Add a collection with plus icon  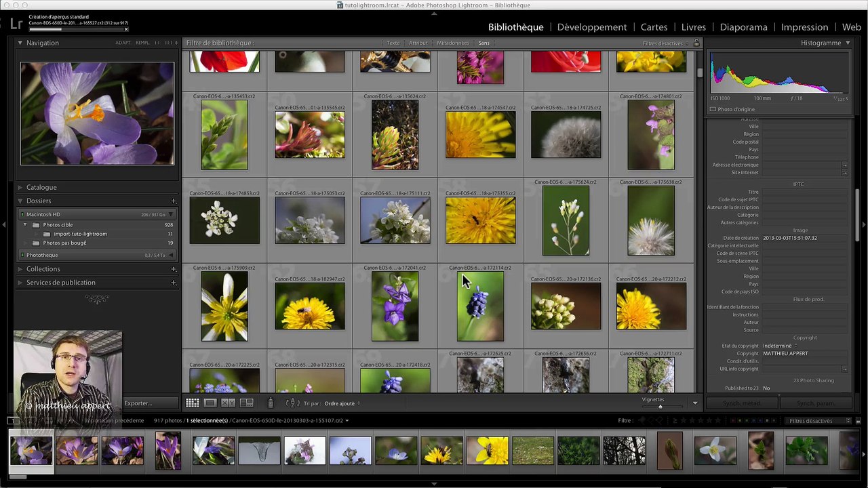click(174, 269)
